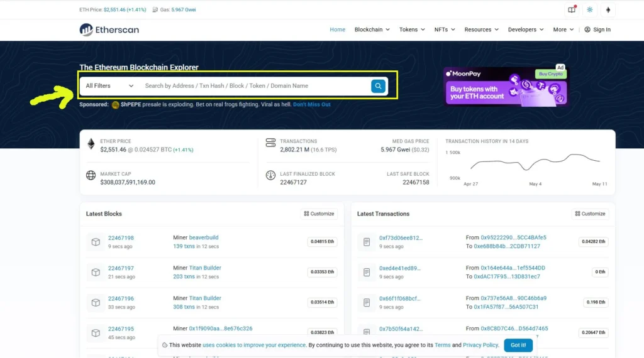Click the gas pump icon
644x358 pixels.
tap(155, 9)
